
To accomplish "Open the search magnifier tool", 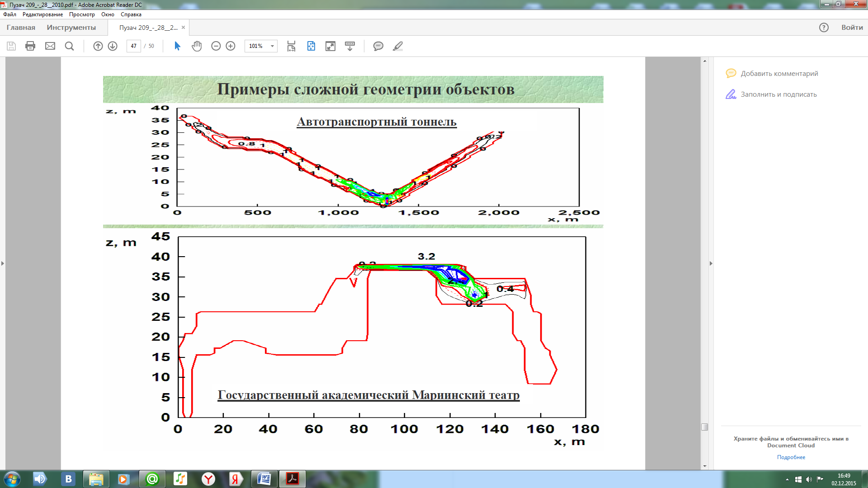I will pos(69,46).
